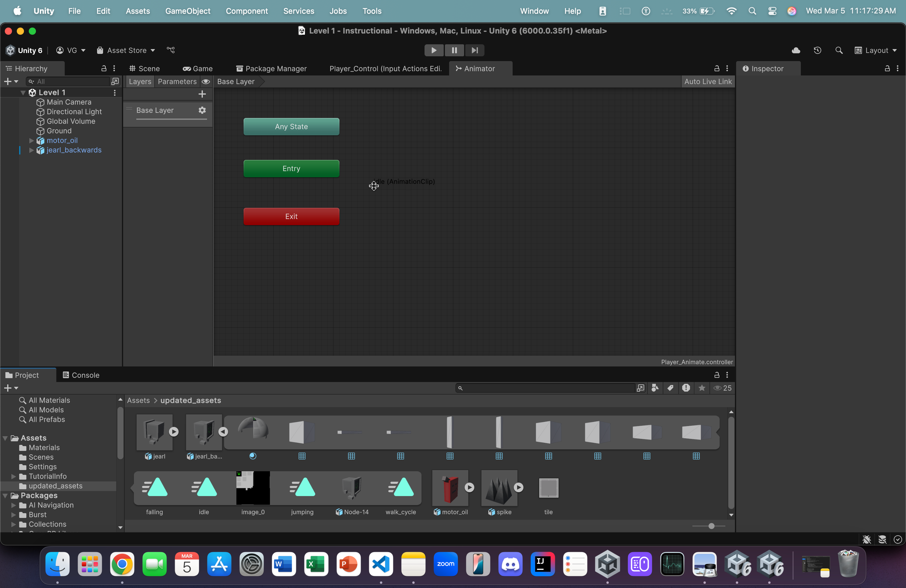906x588 pixels.
Task: Switch to the Game tab
Action: tap(197, 69)
